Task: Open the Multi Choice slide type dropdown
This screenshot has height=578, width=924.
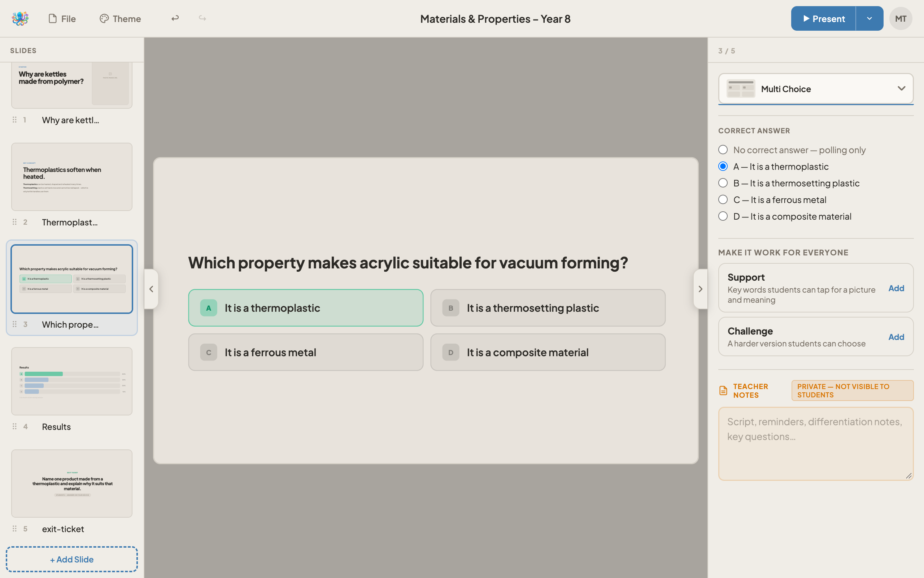Action: [816, 89]
